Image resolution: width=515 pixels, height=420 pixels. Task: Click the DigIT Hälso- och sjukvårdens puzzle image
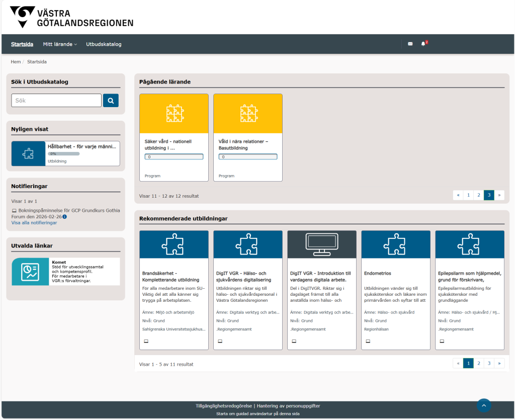click(248, 244)
